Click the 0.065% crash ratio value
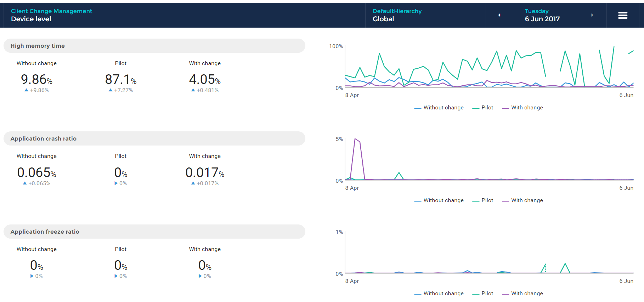 (x=36, y=172)
